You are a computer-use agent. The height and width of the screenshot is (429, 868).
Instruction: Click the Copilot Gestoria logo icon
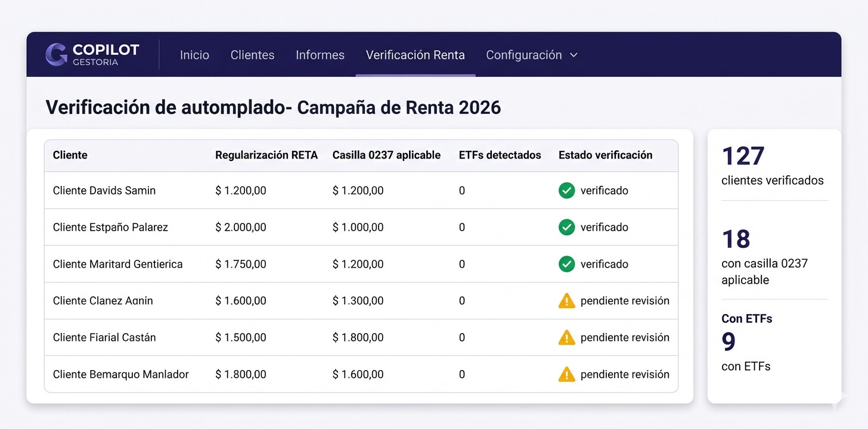click(x=56, y=54)
